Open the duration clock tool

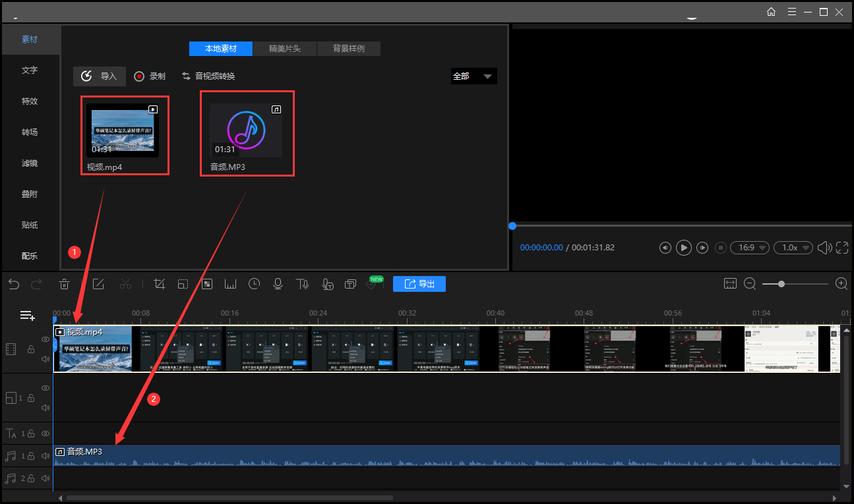tap(254, 284)
